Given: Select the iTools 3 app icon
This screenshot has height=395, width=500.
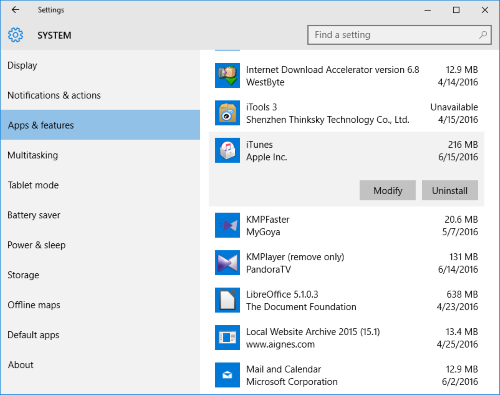Looking at the screenshot, I should pyautogui.click(x=227, y=113).
